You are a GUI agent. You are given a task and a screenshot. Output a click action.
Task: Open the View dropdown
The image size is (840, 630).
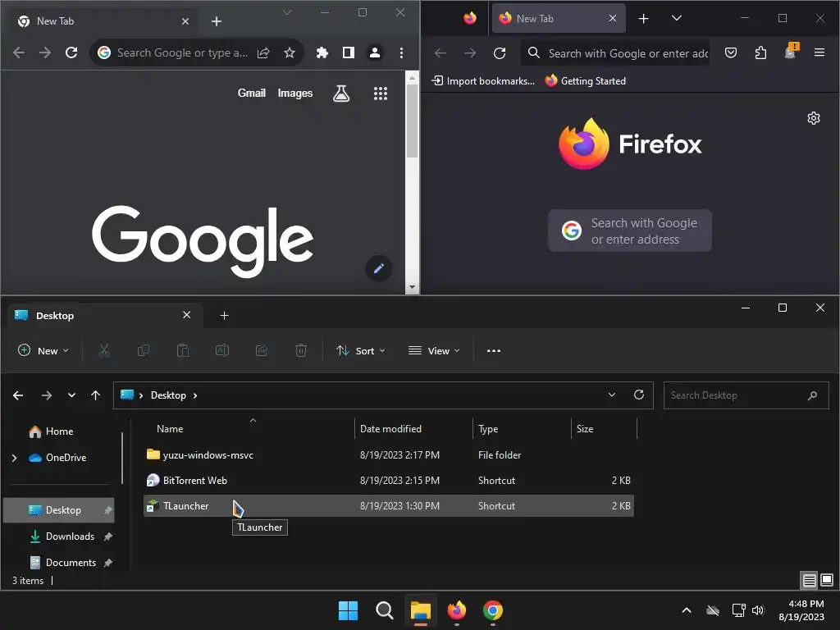[x=434, y=351]
